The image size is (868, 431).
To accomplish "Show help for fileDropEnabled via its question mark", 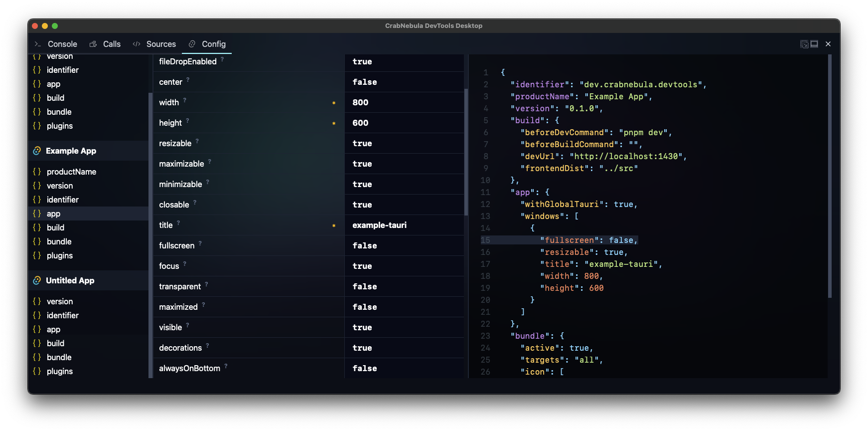I will coord(222,59).
